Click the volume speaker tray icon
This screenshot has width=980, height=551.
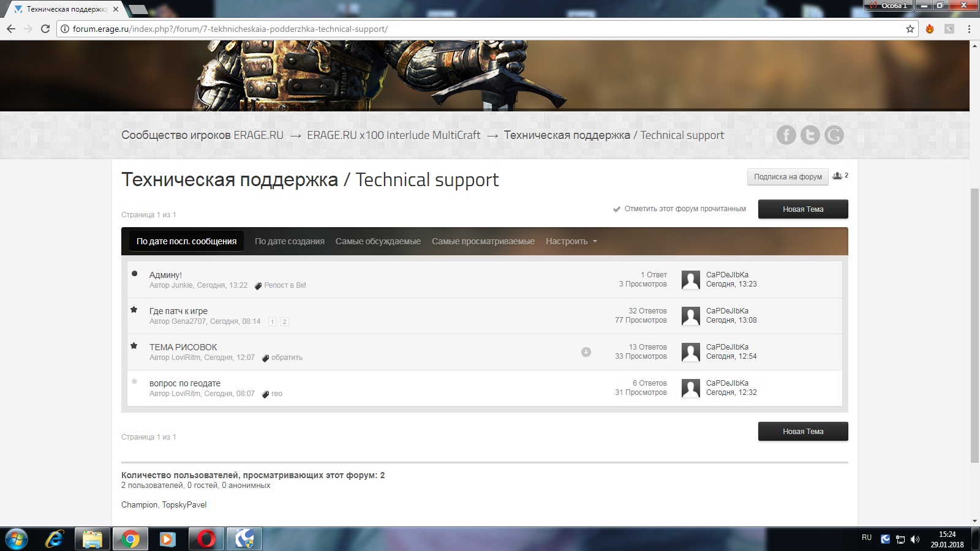point(915,539)
